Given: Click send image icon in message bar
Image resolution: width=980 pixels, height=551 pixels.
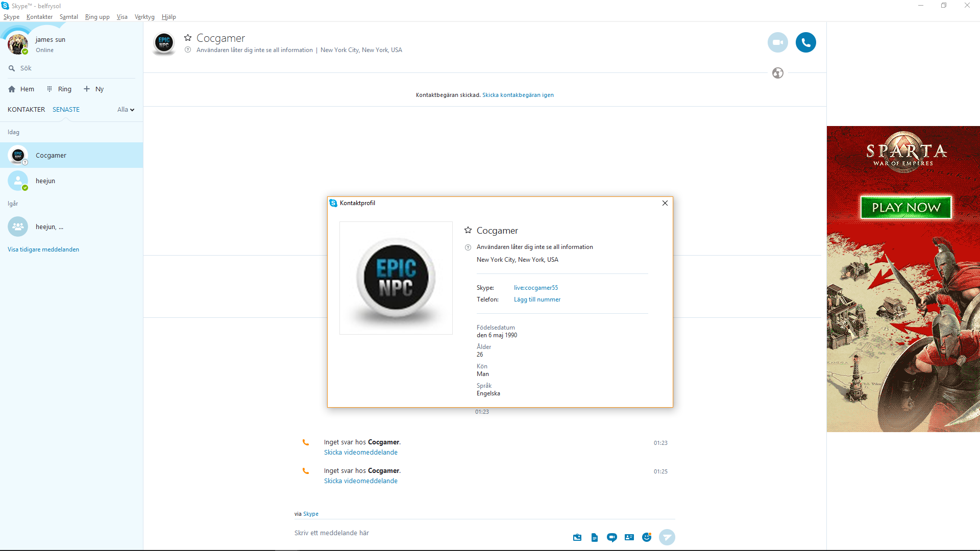Looking at the screenshot, I should tap(577, 537).
